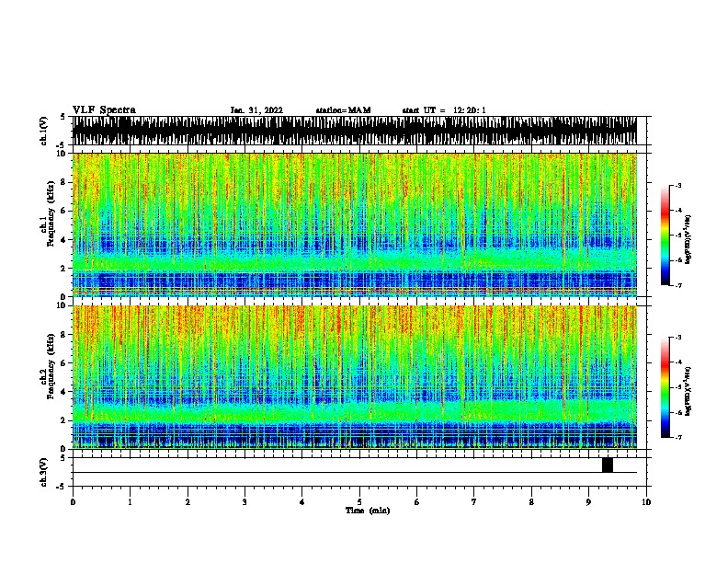Click the ch.1 color bar log(PSD) unit label

click(688, 239)
